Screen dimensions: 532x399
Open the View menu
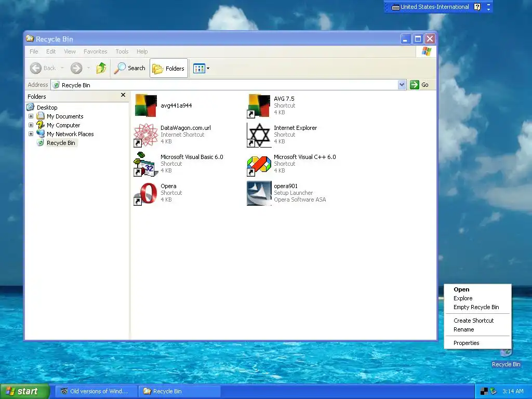point(70,51)
